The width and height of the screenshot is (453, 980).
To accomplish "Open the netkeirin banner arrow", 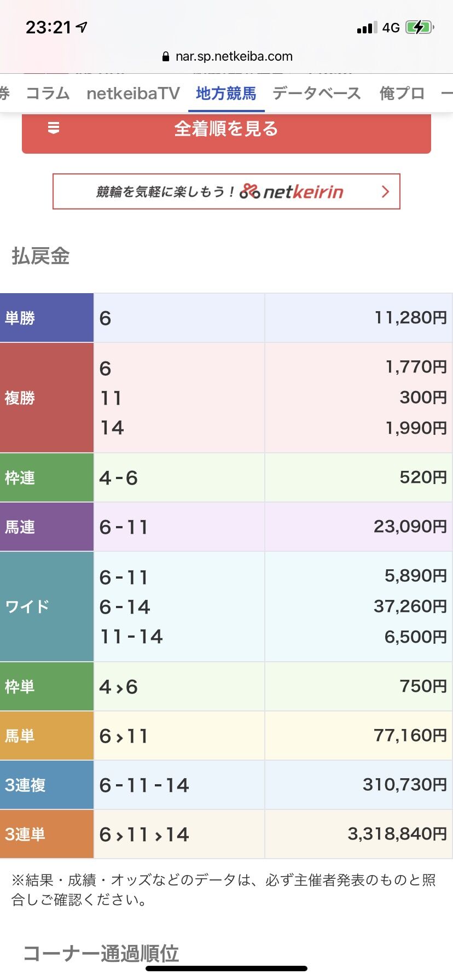I will (x=385, y=191).
